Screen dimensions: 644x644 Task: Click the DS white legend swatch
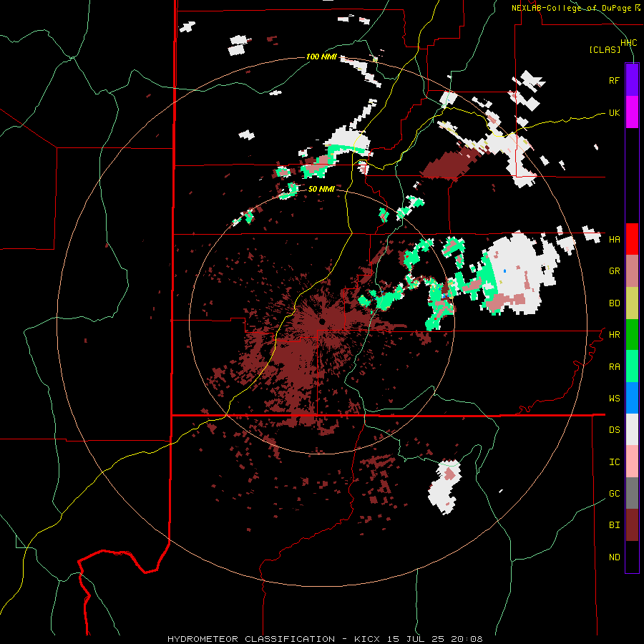(x=632, y=429)
